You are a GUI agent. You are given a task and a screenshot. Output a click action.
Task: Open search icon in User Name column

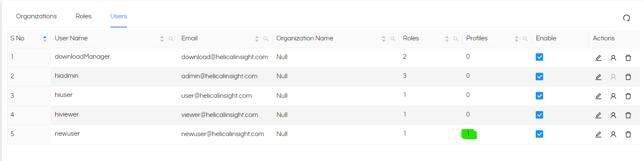[x=171, y=39]
